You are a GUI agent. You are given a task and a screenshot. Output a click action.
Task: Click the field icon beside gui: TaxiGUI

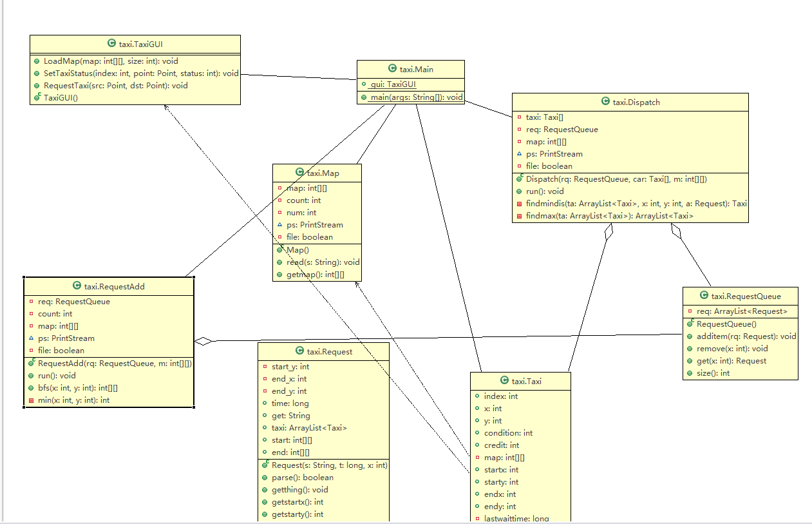pyautogui.click(x=364, y=84)
